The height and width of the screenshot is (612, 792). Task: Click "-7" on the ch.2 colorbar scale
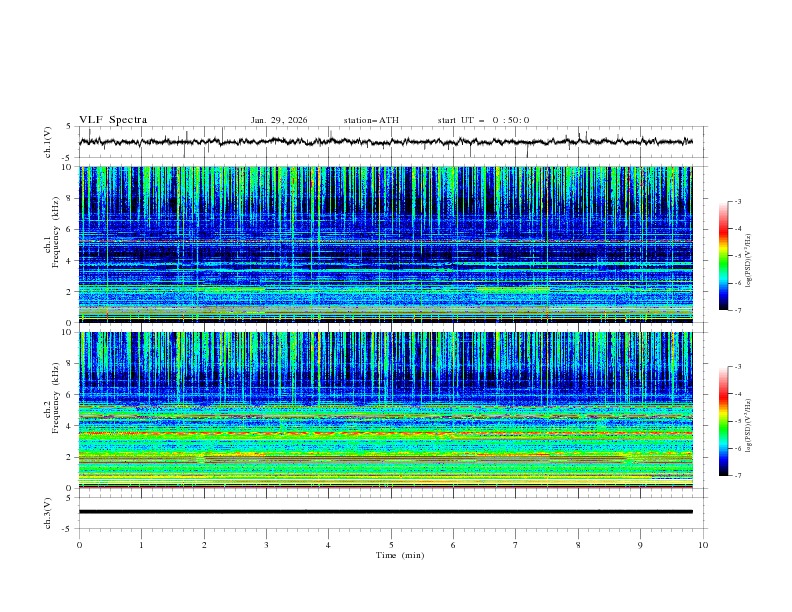(x=737, y=476)
